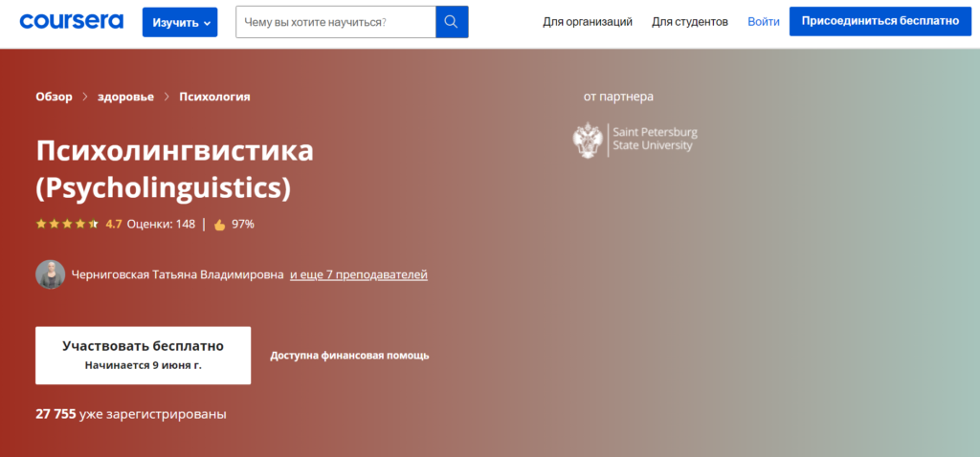
Task: Open the Психология breadcrumb link
Action: coord(214,97)
